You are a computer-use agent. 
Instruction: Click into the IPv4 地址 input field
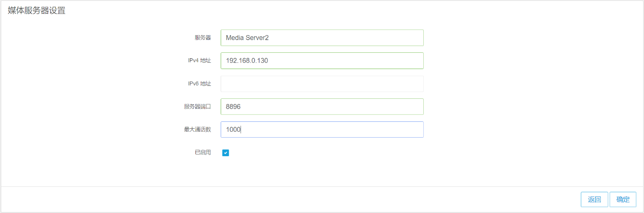pyautogui.click(x=322, y=60)
